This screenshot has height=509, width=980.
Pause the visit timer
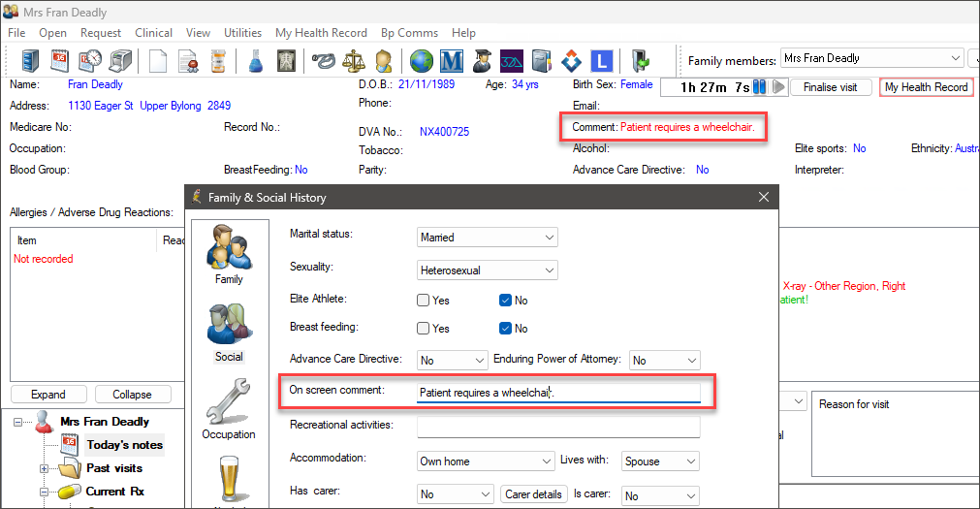(x=759, y=87)
